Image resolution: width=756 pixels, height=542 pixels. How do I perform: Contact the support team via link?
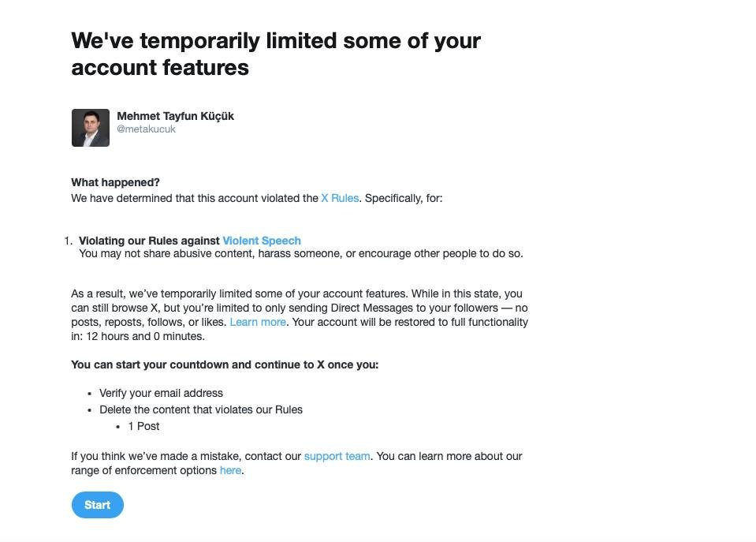pos(337,456)
